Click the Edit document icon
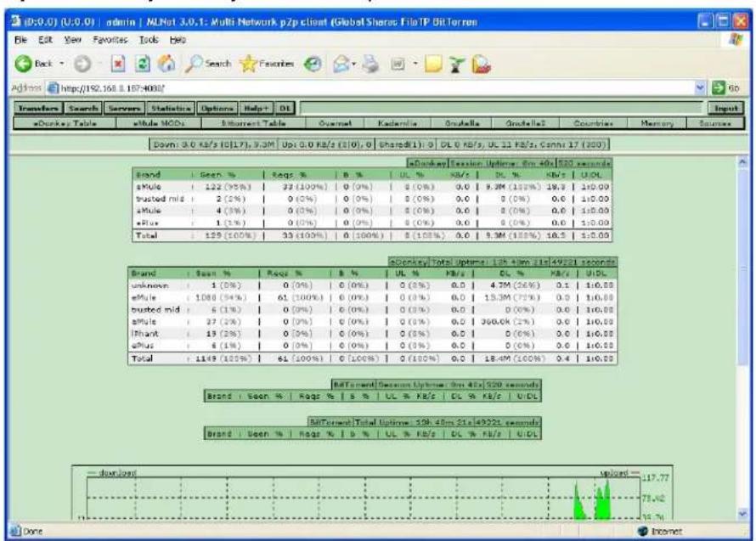This screenshot has height=541, width=756. tap(398, 65)
